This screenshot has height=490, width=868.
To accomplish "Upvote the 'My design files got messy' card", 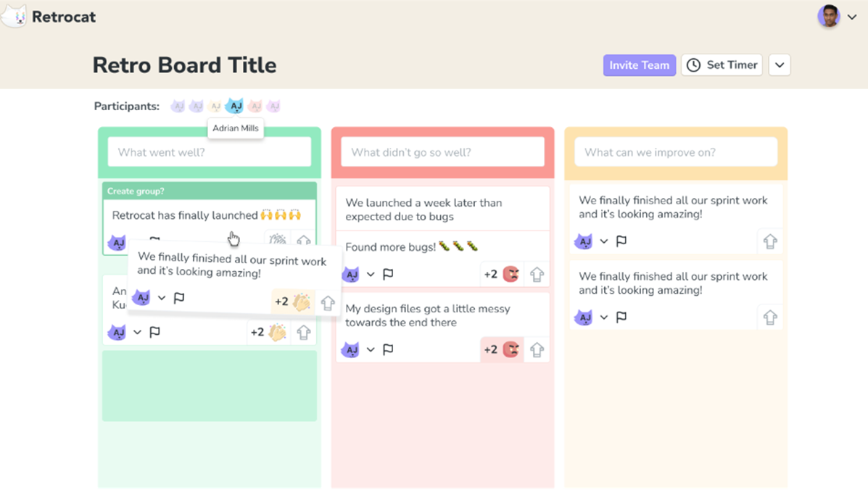I will tap(537, 350).
